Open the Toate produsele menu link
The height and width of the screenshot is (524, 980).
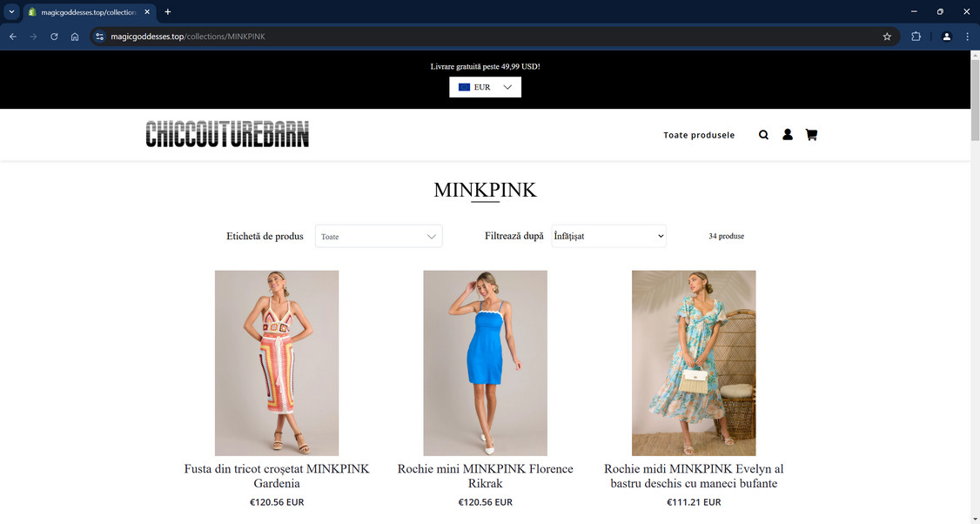pos(699,135)
